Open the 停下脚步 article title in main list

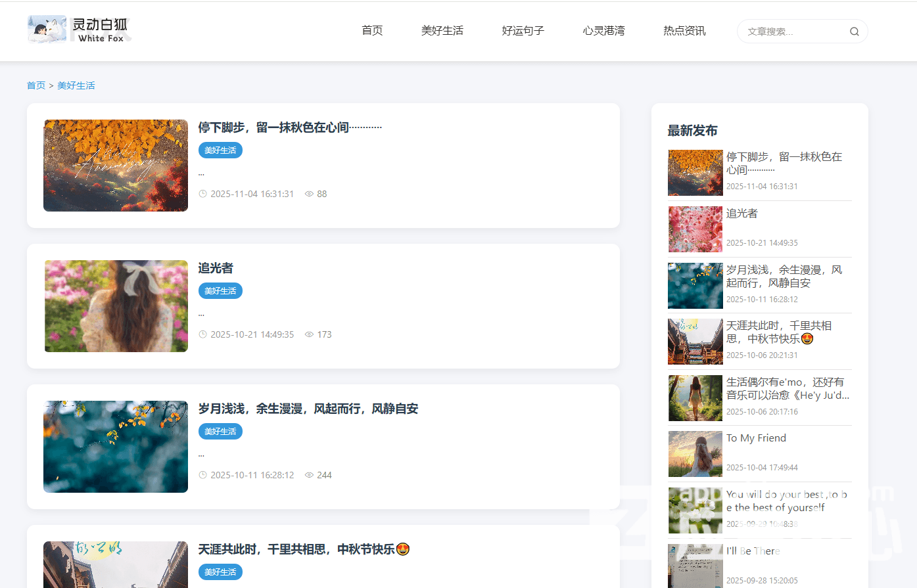(x=289, y=127)
